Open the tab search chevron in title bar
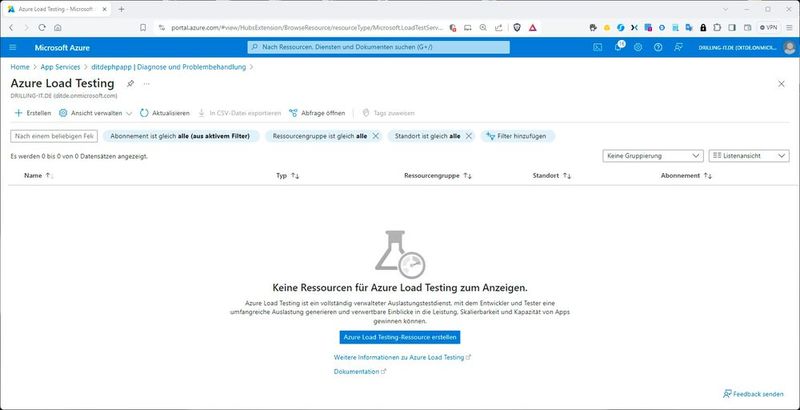 pyautogui.click(x=726, y=9)
